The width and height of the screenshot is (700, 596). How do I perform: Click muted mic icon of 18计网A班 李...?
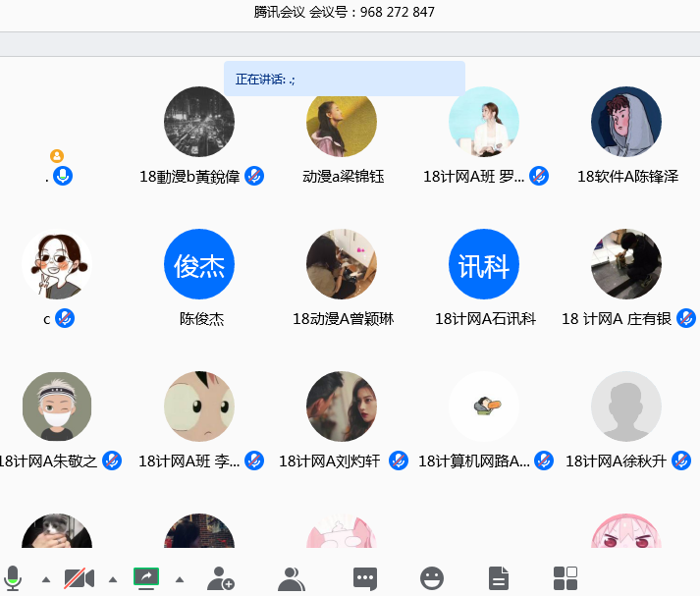tap(254, 461)
